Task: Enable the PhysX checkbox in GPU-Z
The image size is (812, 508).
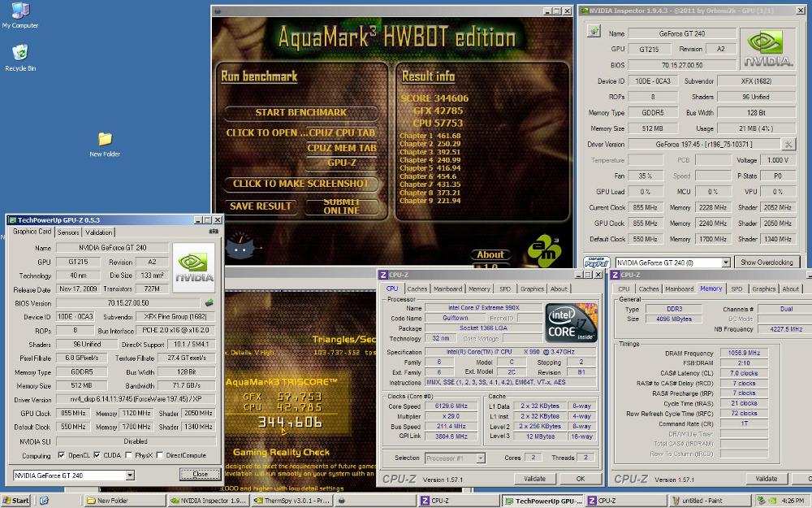Action: (x=128, y=455)
